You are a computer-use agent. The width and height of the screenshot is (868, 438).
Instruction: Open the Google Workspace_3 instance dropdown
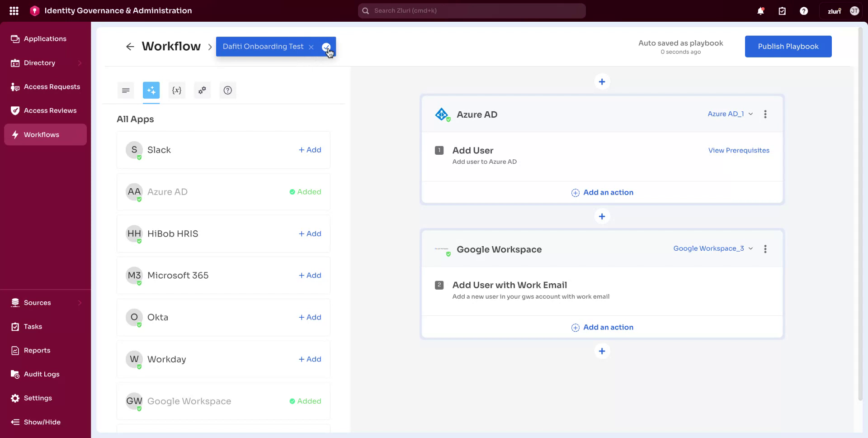712,248
